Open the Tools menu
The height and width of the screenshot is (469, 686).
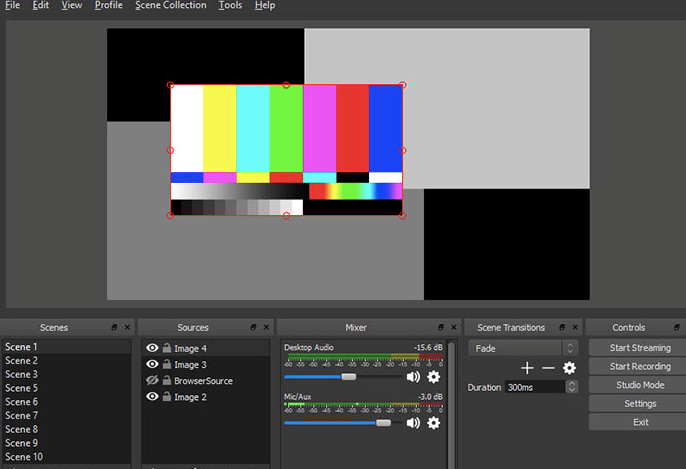click(x=230, y=5)
